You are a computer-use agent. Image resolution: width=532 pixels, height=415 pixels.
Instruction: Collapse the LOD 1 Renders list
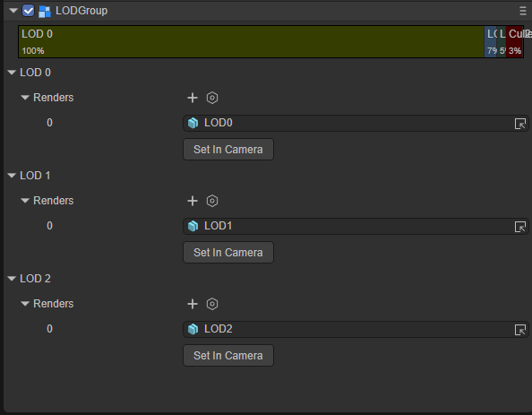(x=25, y=201)
